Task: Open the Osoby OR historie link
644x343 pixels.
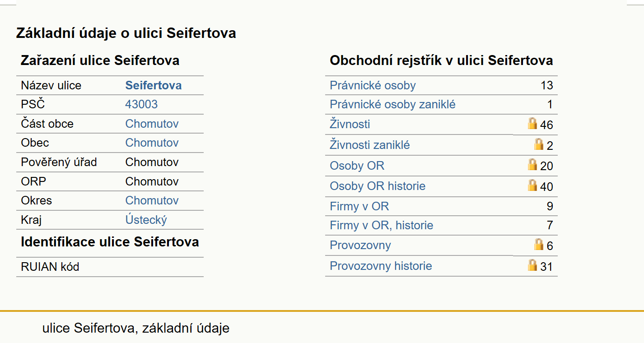Action: pyautogui.click(x=378, y=186)
